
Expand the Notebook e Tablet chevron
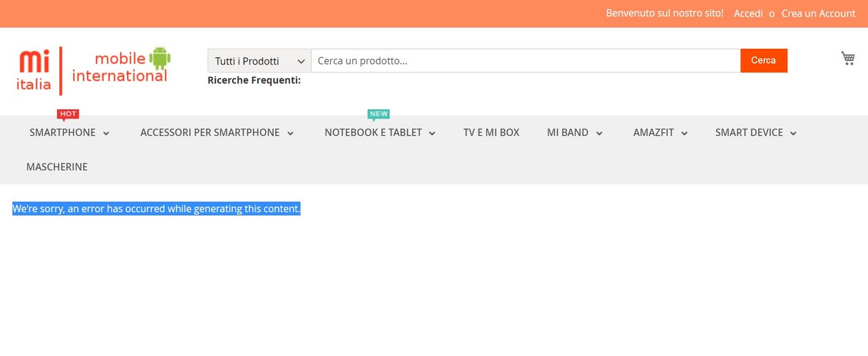pos(433,134)
